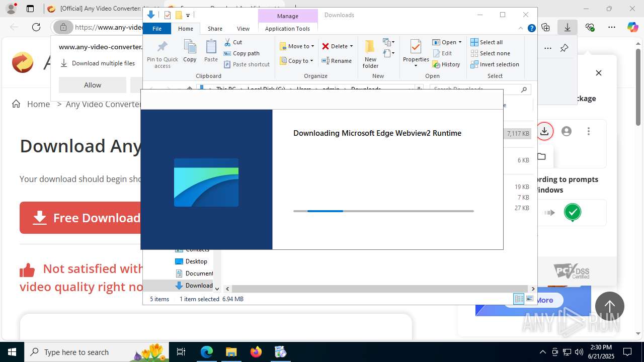Click scroll-to-top arrow button on webpage
644x362 pixels.
click(609, 306)
